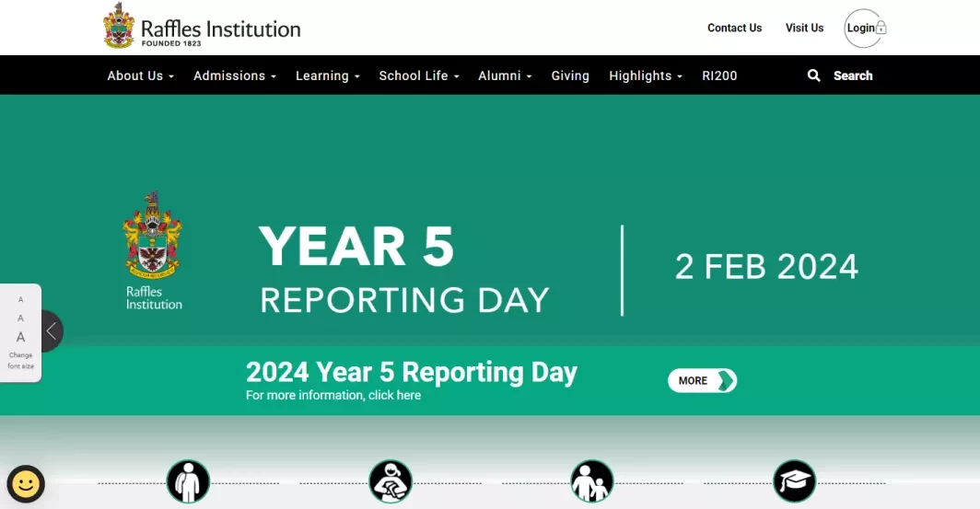Click the Raffles Institution header logo
Viewport: 980px width, 509px height.
(x=202, y=26)
